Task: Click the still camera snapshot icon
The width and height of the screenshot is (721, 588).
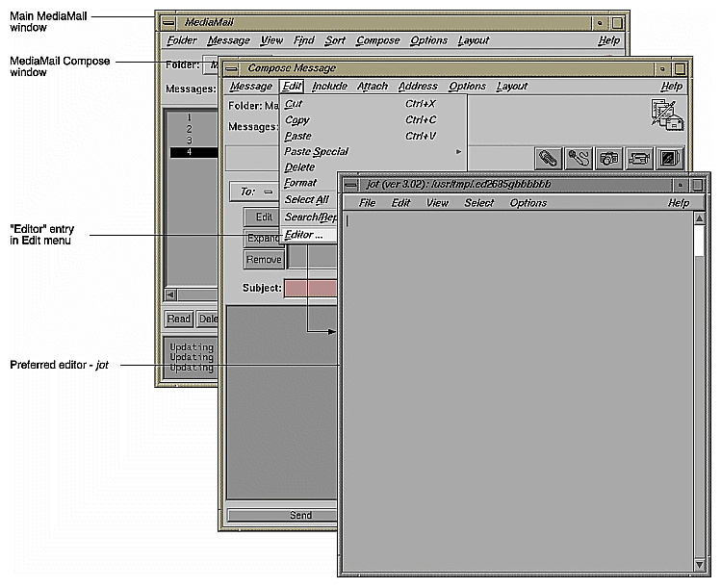Action: (x=608, y=159)
